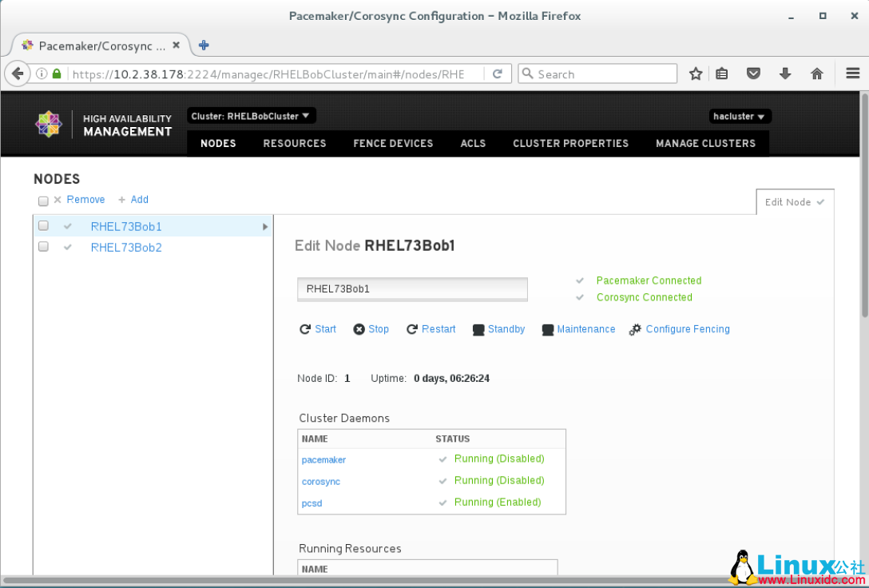Viewport: 869px width, 588px height.
Task: Open the Edit Node dropdown
Action: pyautogui.click(x=794, y=201)
